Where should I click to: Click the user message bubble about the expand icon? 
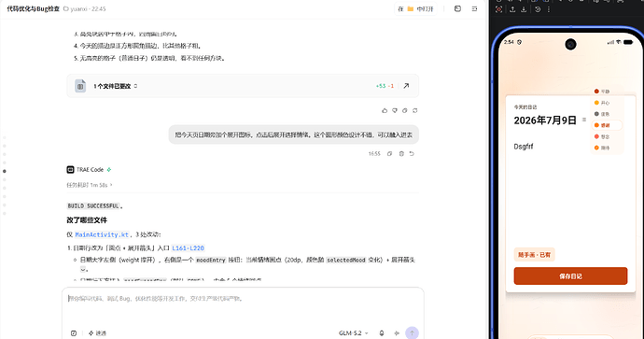point(294,134)
